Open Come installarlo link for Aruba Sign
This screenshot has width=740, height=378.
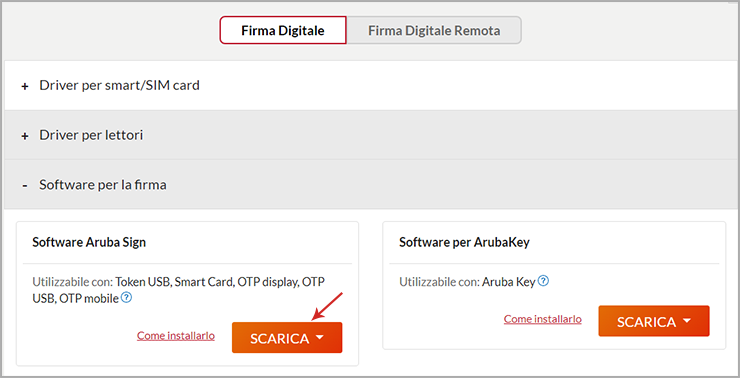[176, 336]
